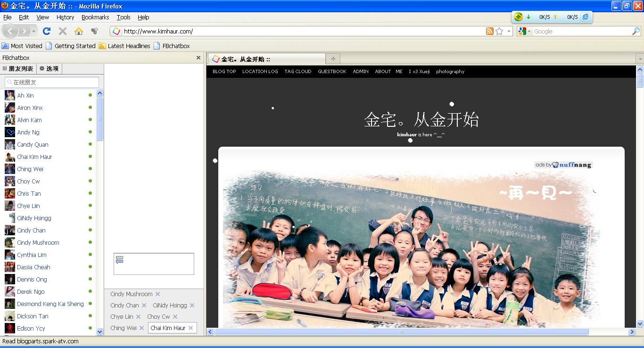Close the Cindy Mushroom chat tab
The image size is (644, 348).
click(158, 294)
